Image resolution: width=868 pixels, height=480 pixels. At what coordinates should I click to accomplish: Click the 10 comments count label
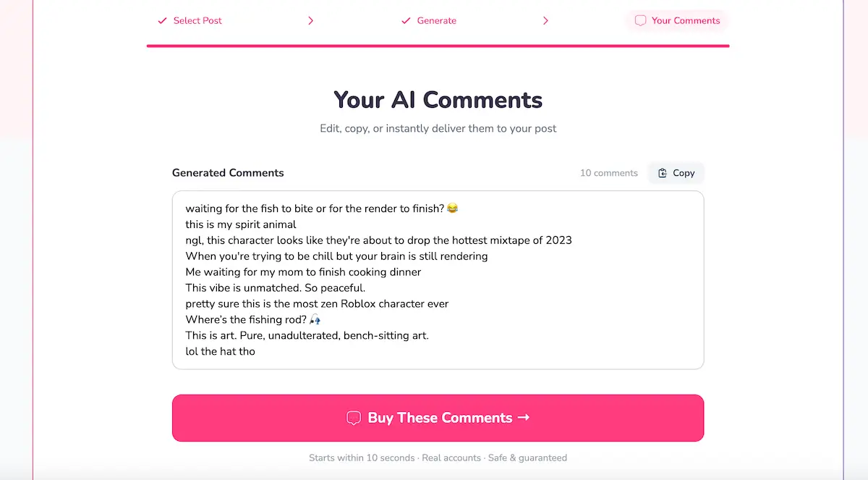coord(608,173)
